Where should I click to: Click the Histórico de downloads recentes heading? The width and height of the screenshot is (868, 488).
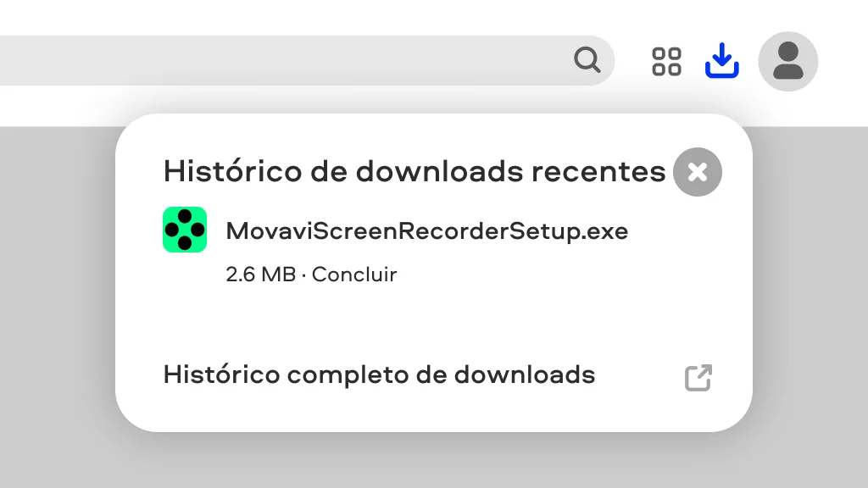[x=414, y=171]
